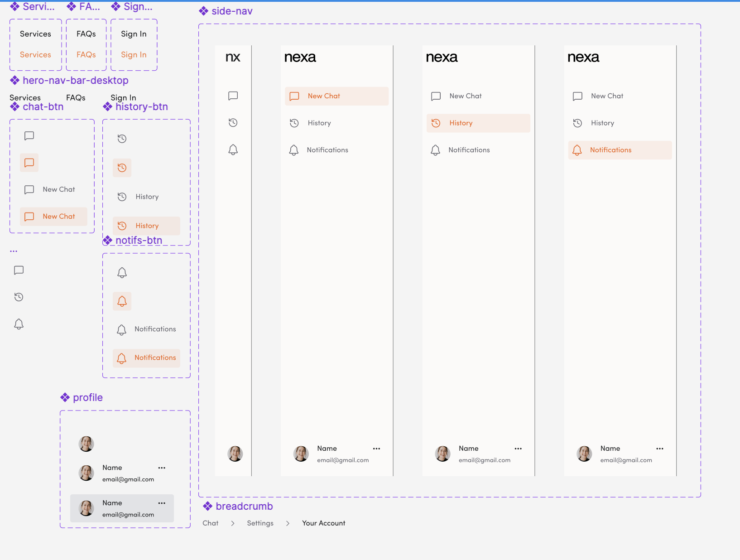The height and width of the screenshot is (560, 740).
Task: Select the profile avatar in the collapsed nx side-nav
Action: pos(235,454)
